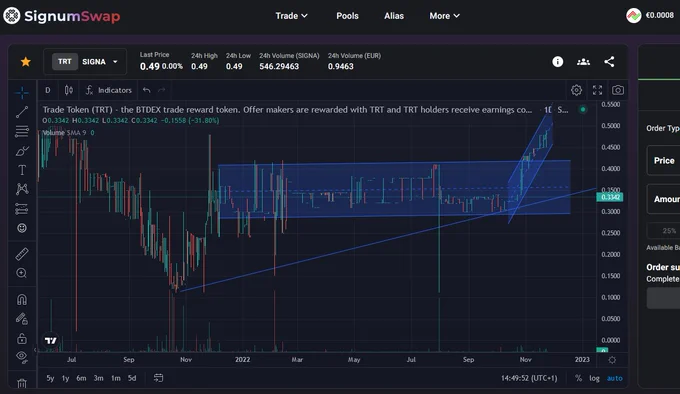This screenshot has width=680, height=394.
Task: Click the share icon
Action: point(609,62)
